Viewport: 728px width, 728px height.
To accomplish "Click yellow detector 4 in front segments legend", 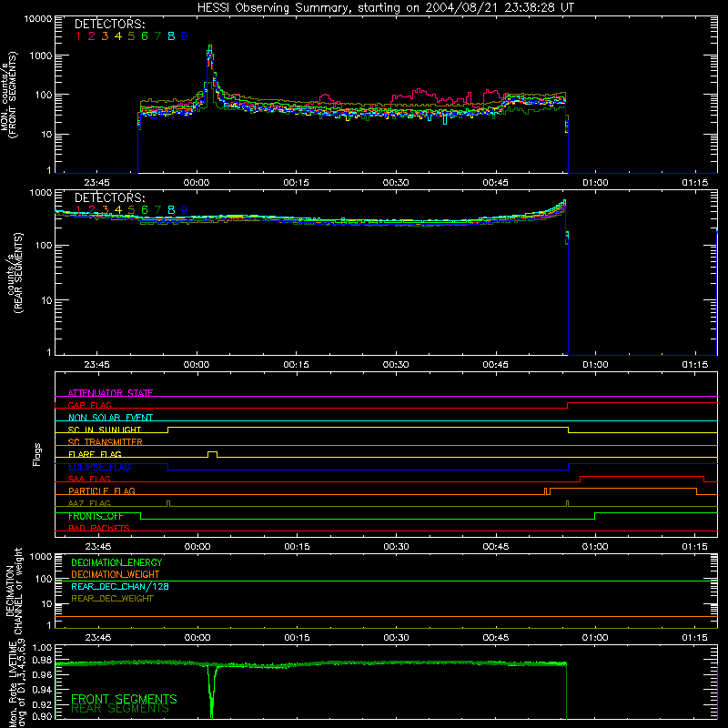I will (x=118, y=36).
